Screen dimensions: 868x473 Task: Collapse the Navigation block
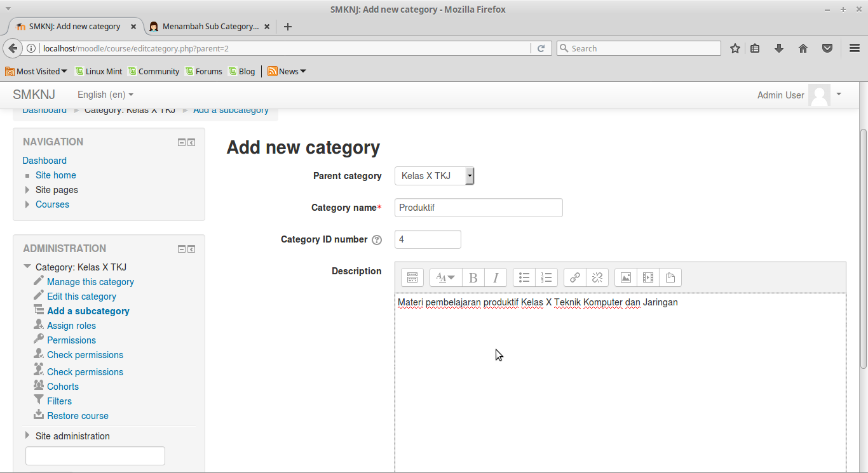pyautogui.click(x=182, y=143)
